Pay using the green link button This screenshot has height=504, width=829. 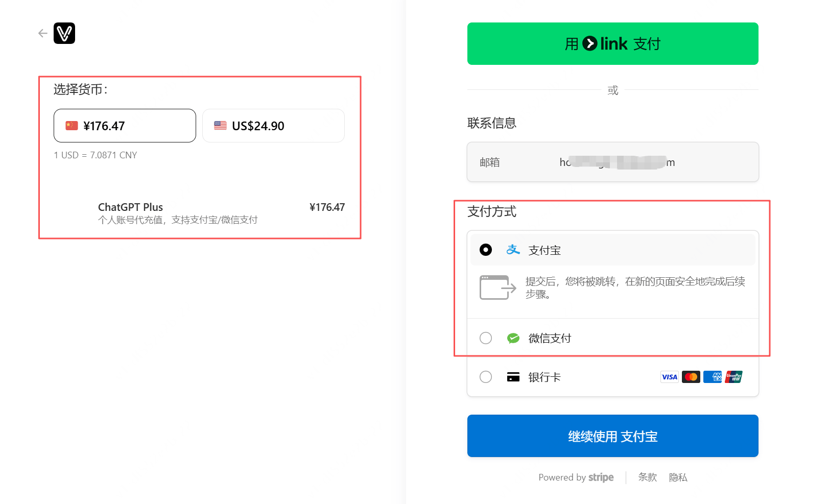[x=612, y=44]
